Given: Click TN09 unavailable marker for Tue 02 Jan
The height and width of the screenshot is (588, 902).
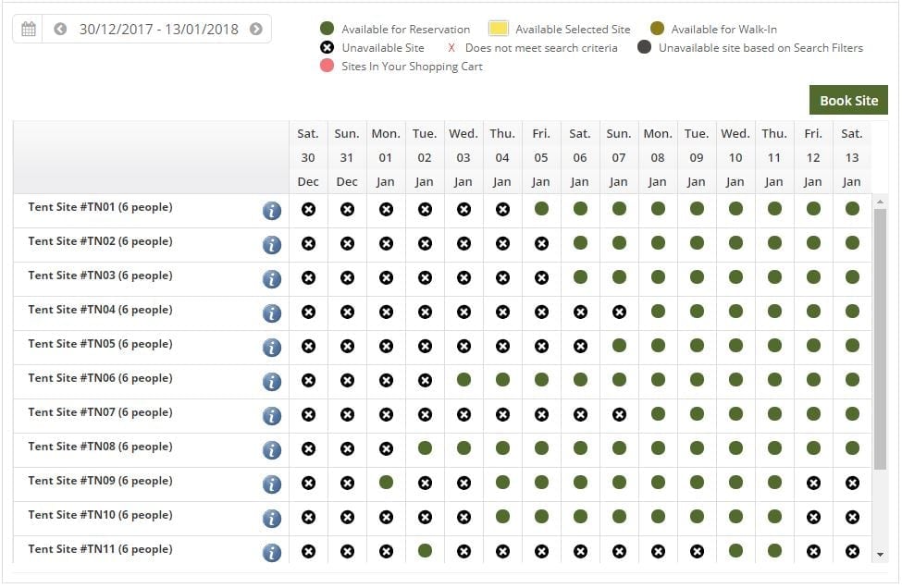Looking at the screenshot, I should click(426, 483).
